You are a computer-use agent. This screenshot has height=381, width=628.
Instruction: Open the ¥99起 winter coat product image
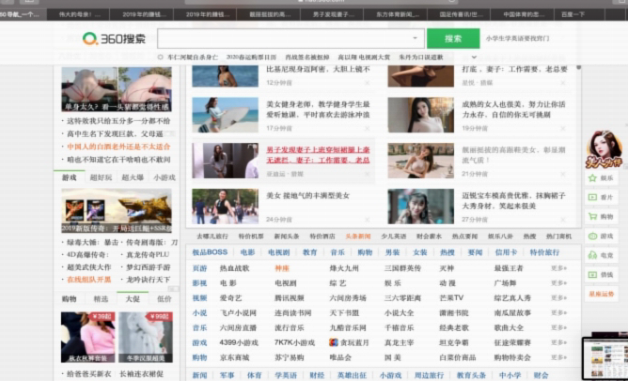click(x=146, y=337)
